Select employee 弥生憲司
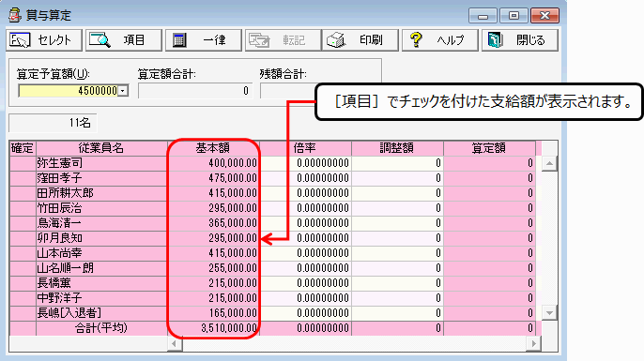This screenshot has width=644, height=361. tap(101, 163)
